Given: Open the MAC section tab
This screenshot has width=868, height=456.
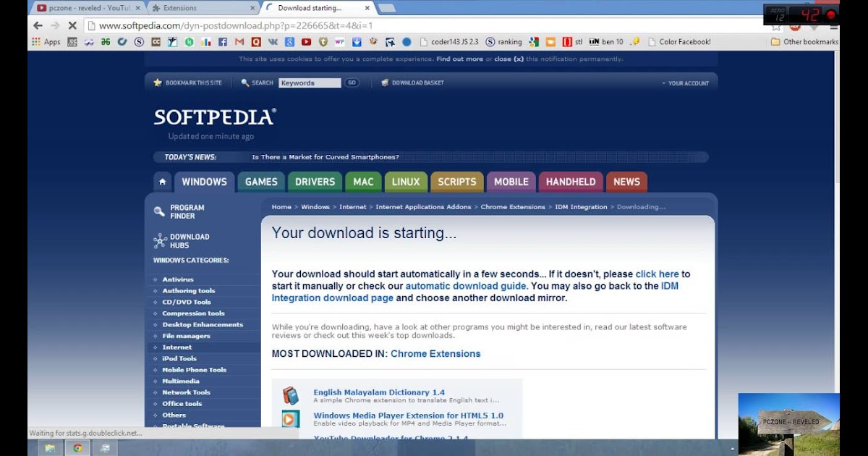Looking at the screenshot, I should pos(363,182).
